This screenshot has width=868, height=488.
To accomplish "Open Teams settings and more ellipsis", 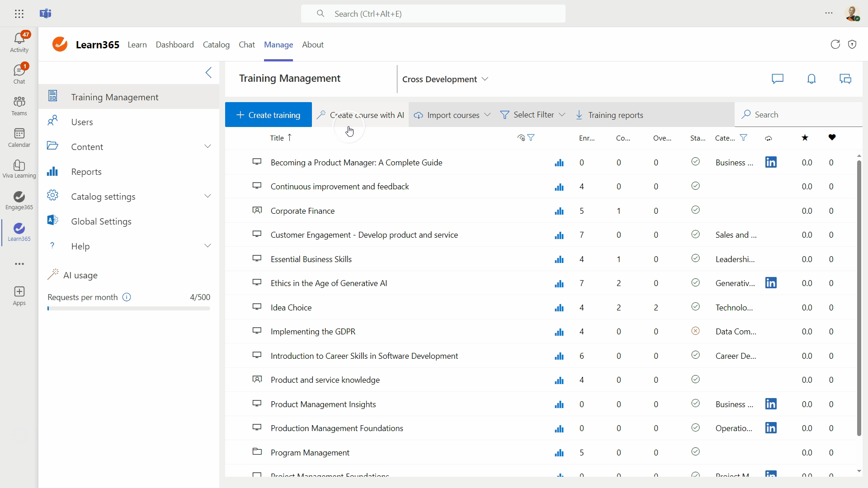I will [x=829, y=13].
